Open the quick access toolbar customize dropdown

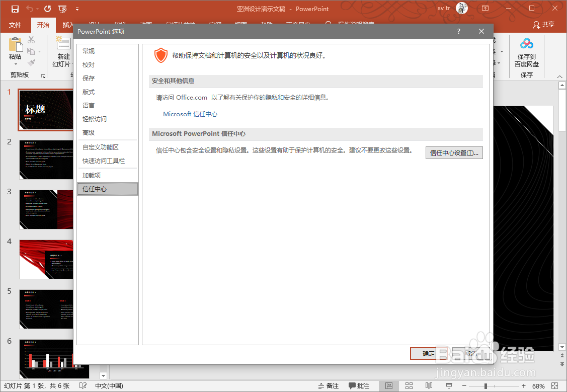[x=77, y=9]
